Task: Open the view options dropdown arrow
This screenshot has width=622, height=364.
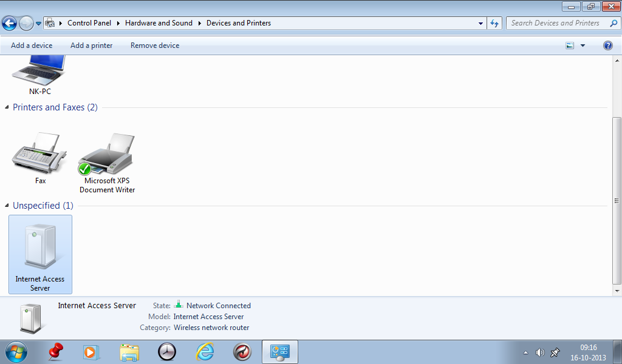Action: [583, 45]
